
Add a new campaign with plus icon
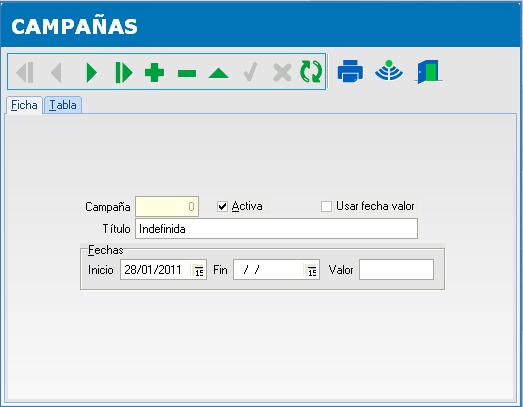[x=154, y=72]
